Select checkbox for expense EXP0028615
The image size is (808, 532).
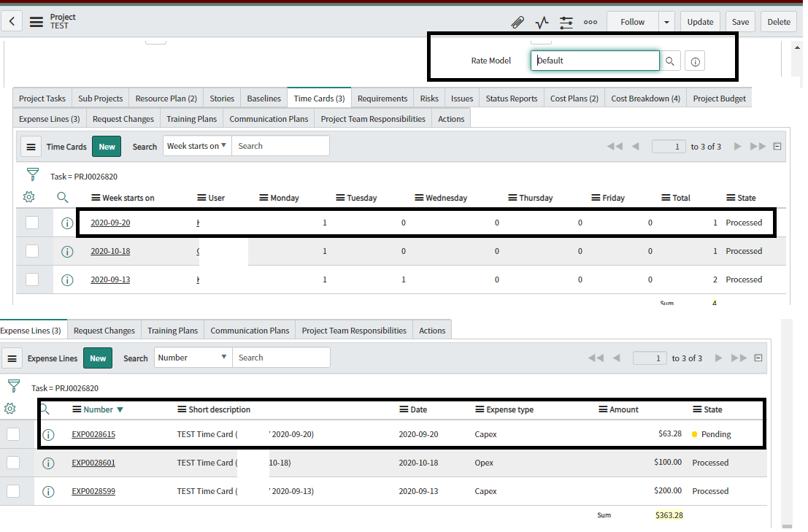click(x=13, y=434)
